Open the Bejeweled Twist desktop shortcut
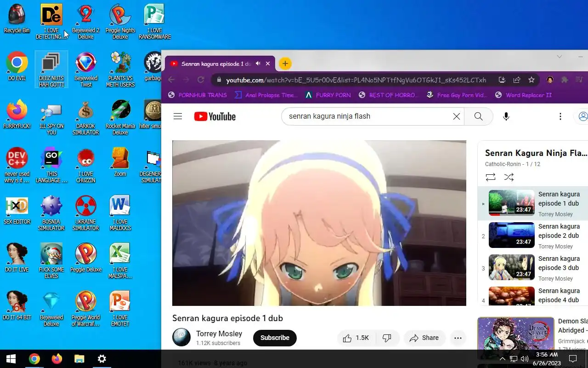 [x=86, y=69]
